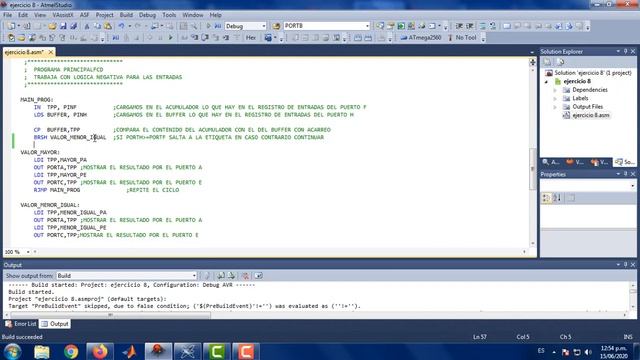Open Google Chrome from the taskbar
This screenshot has width=640, height=360.
click(71, 351)
